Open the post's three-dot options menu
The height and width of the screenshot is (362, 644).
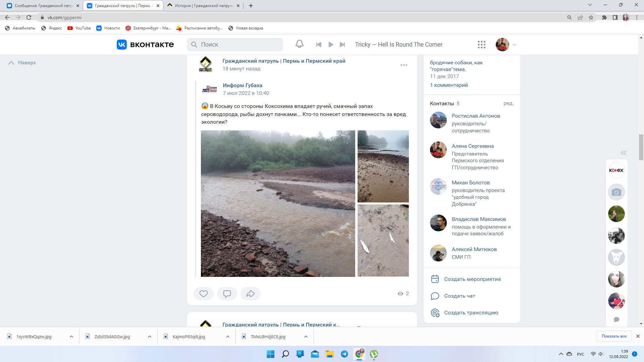click(x=404, y=65)
